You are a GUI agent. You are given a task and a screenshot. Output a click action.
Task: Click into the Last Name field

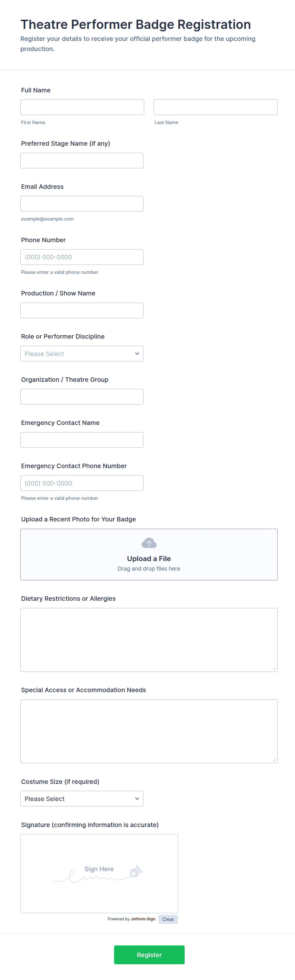215,107
